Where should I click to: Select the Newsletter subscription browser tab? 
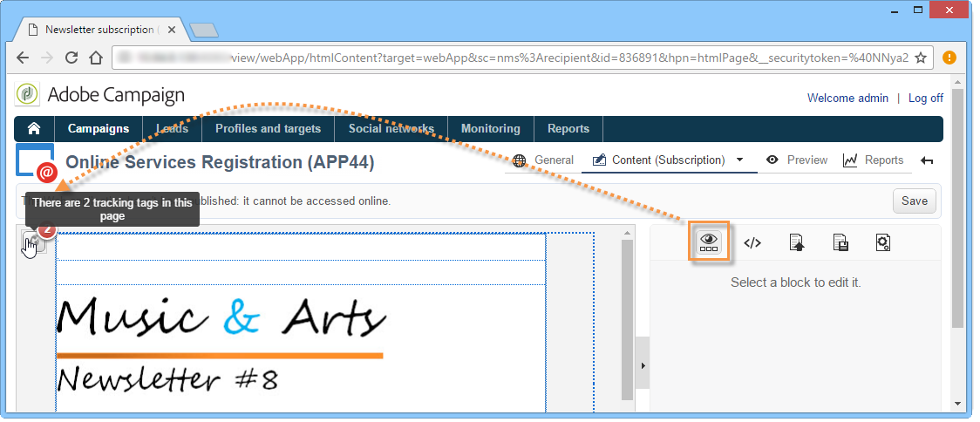pyautogui.click(x=101, y=30)
